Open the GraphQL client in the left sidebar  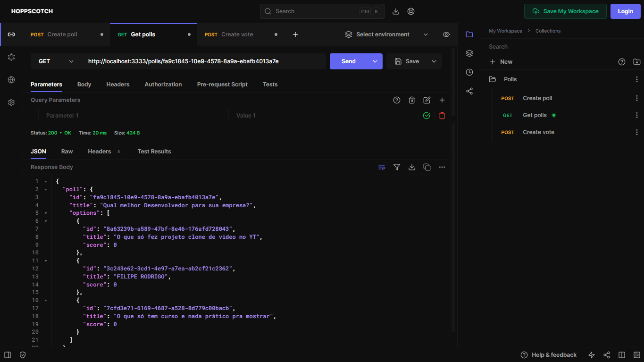11,57
